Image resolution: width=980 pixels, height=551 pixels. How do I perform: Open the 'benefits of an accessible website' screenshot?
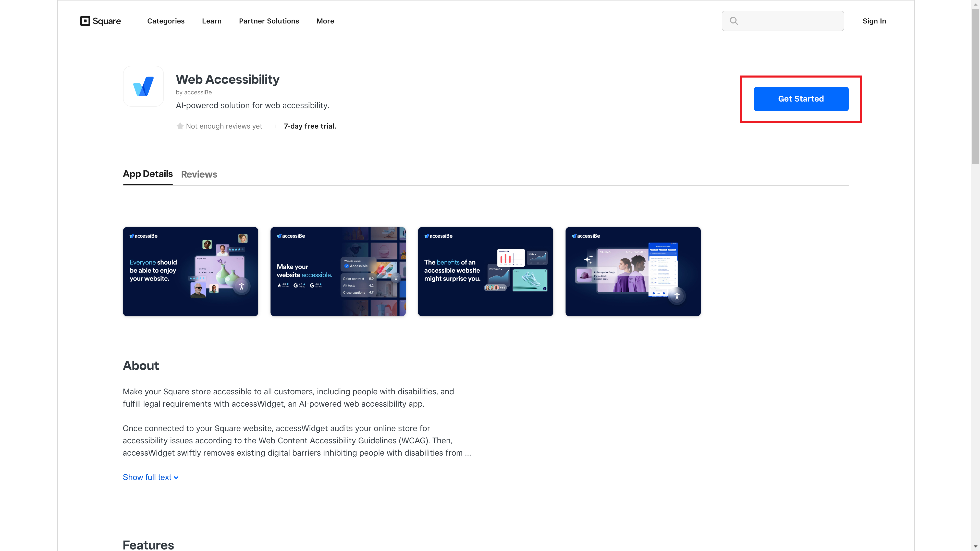tap(485, 271)
